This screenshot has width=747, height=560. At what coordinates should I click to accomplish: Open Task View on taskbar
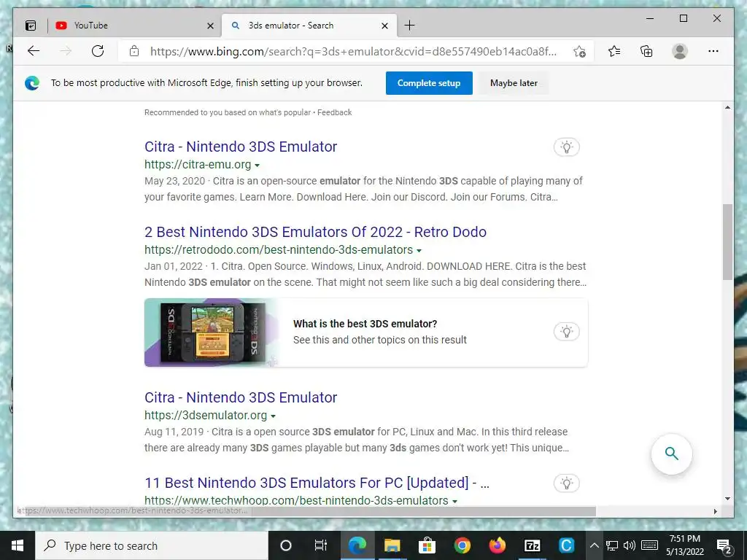click(321, 545)
